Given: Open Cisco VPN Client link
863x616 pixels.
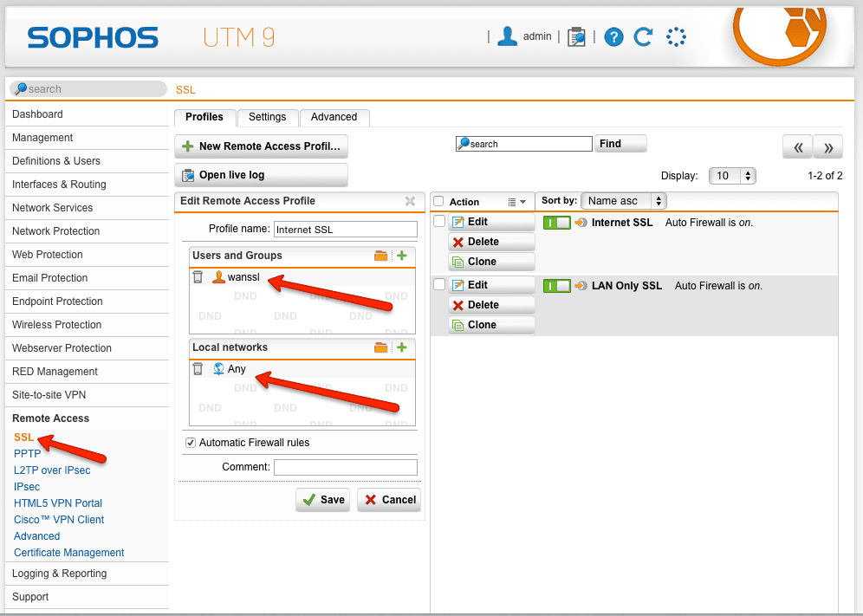Looking at the screenshot, I should coord(59,520).
